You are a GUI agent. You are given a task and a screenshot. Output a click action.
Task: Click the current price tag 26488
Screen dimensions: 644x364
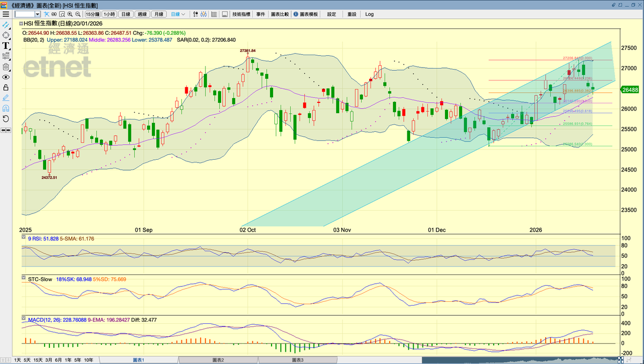coord(630,90)
